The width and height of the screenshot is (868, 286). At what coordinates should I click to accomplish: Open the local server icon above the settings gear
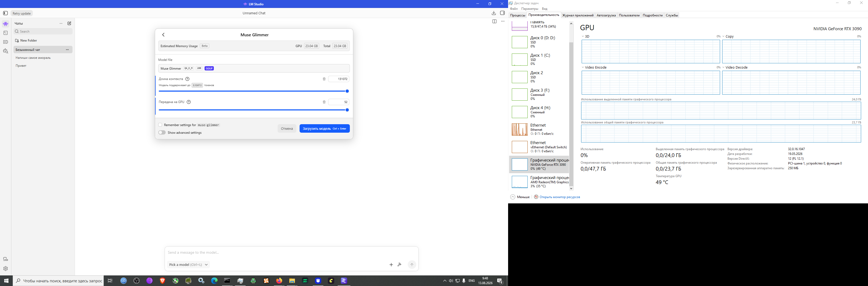point(5,259)
